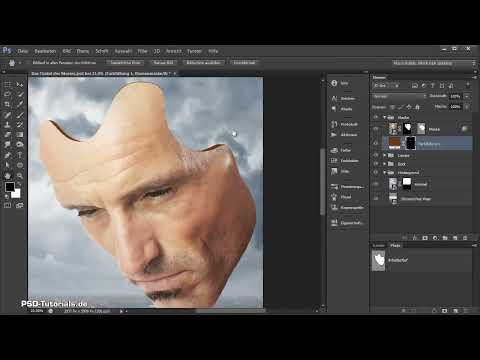Click the orange fill color thumbnail of Farbfläche
The image size is (480, 360).
(395, 143)
